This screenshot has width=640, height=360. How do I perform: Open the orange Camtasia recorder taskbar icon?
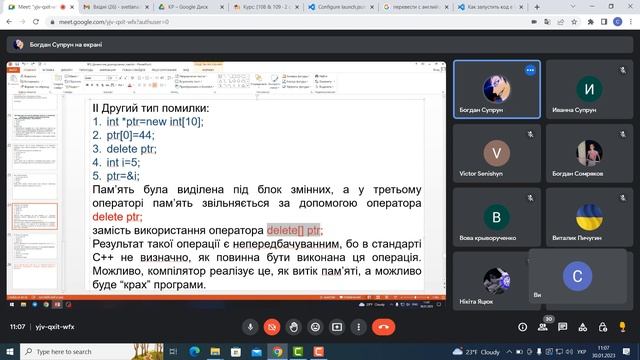tap(318, 351)
